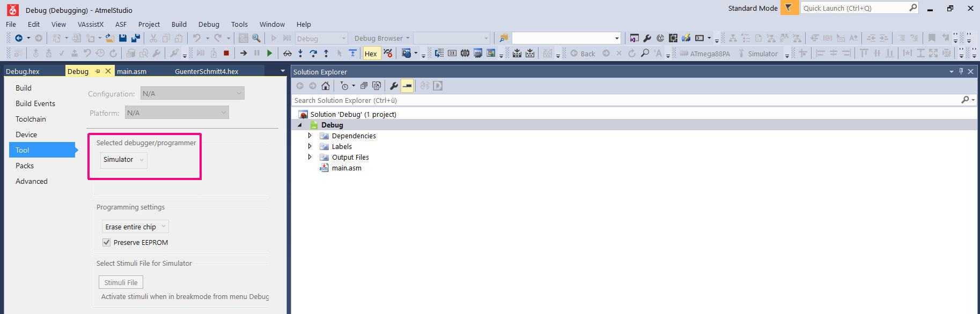Click Show All Files in Solution Explorer
Viewport: 980px width, 314px height.
377,86
